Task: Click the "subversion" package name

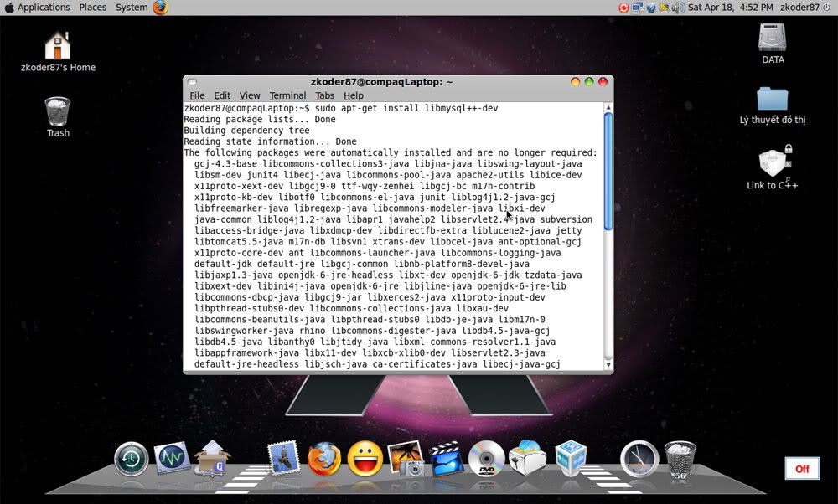Action: 566,219
